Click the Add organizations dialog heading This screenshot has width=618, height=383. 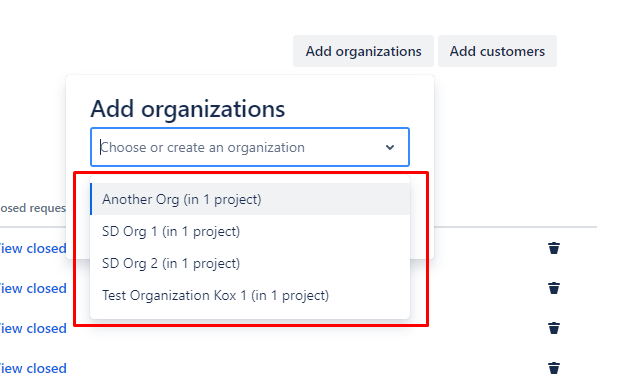point(188,109)
